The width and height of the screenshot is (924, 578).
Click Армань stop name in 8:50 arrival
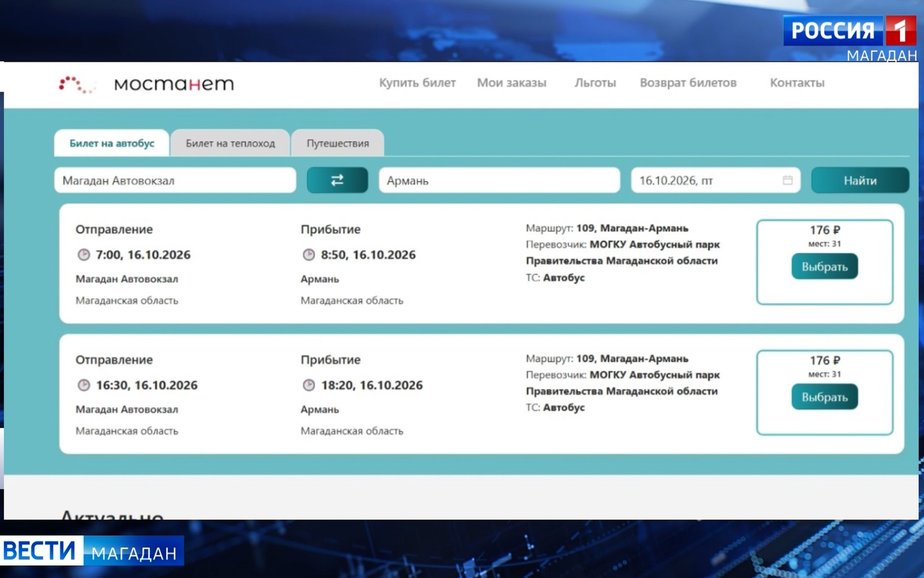pyautogui.click(x=320, y=279)
